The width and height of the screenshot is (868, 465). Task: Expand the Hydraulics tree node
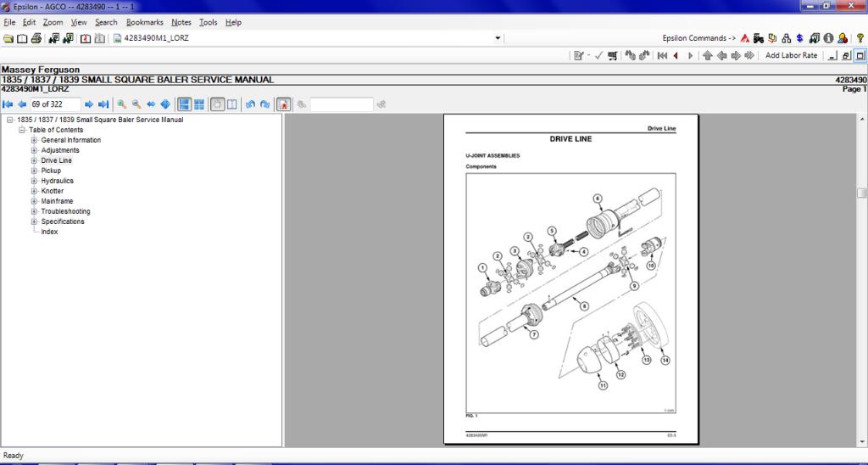(34, 181)
